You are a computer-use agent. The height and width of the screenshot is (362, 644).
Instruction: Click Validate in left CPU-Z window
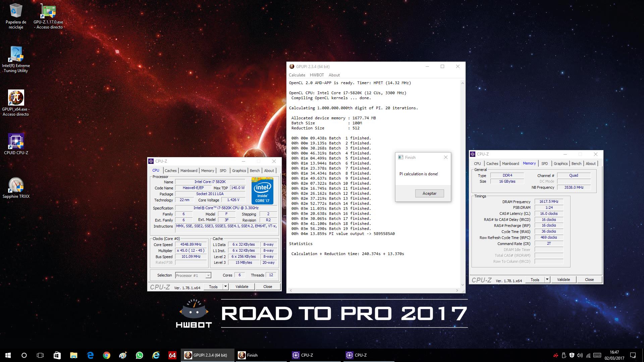tap(242, 287)
